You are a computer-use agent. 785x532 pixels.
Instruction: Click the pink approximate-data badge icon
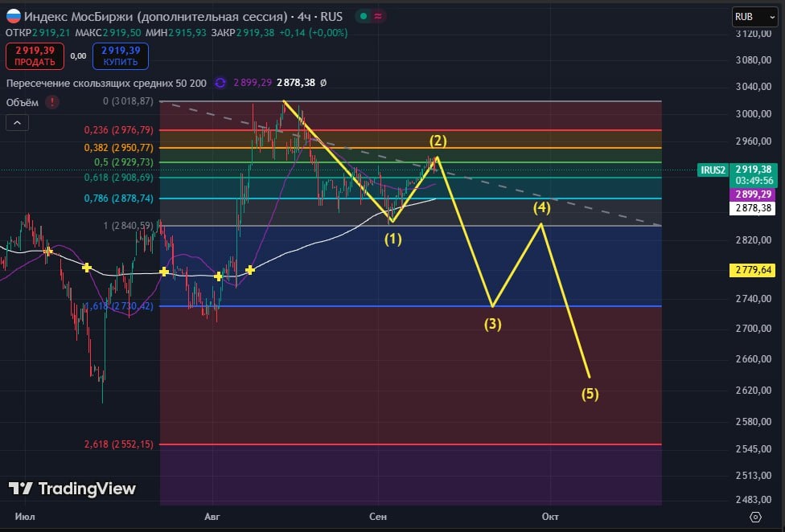(x=378, y=17)
